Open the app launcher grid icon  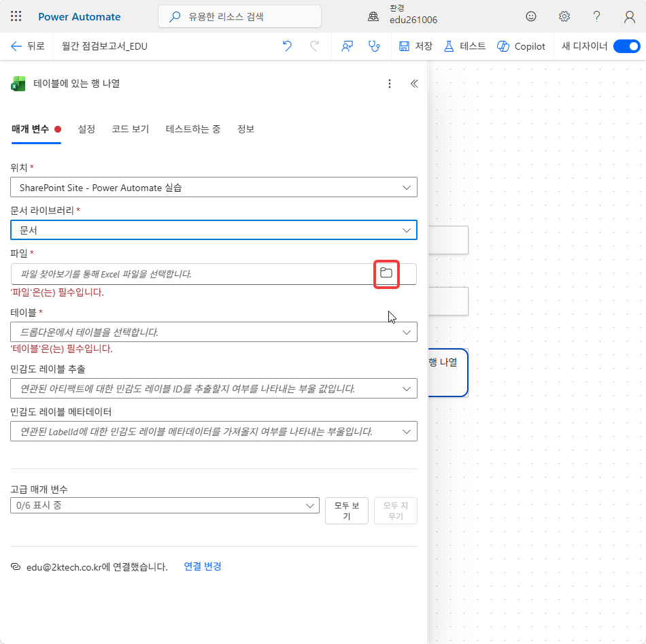click(x=16, y=16)
